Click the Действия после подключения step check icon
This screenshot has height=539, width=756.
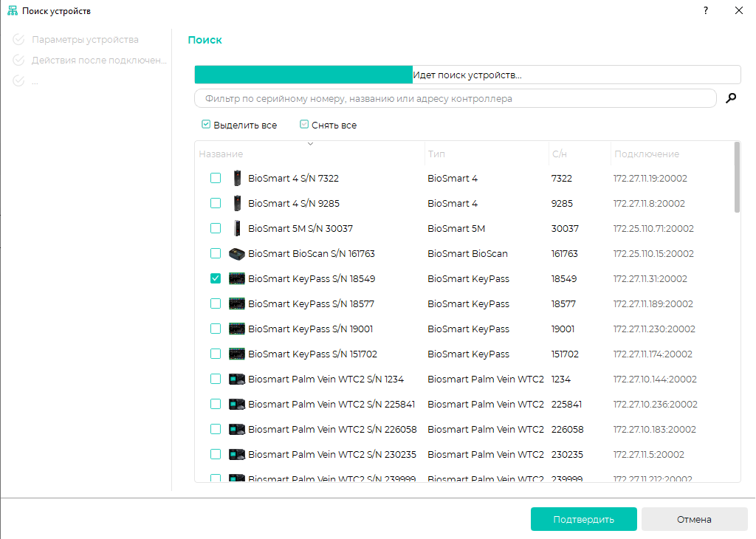click(18, 61)
